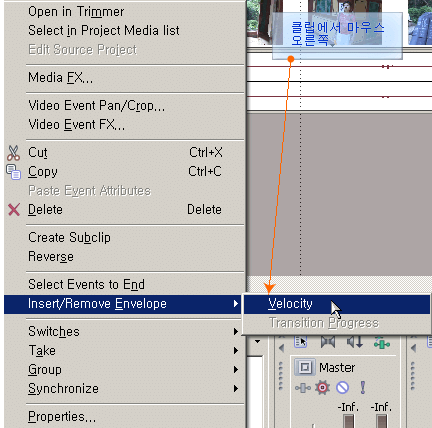Mute the Master bus
Viewport: 432px width, 428px height.
343,388
